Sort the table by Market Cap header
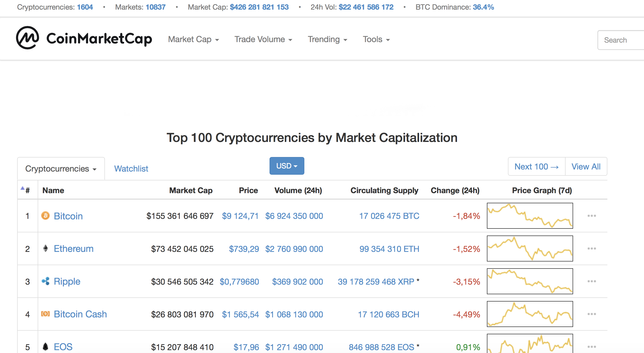 click(x=191, y=191)
